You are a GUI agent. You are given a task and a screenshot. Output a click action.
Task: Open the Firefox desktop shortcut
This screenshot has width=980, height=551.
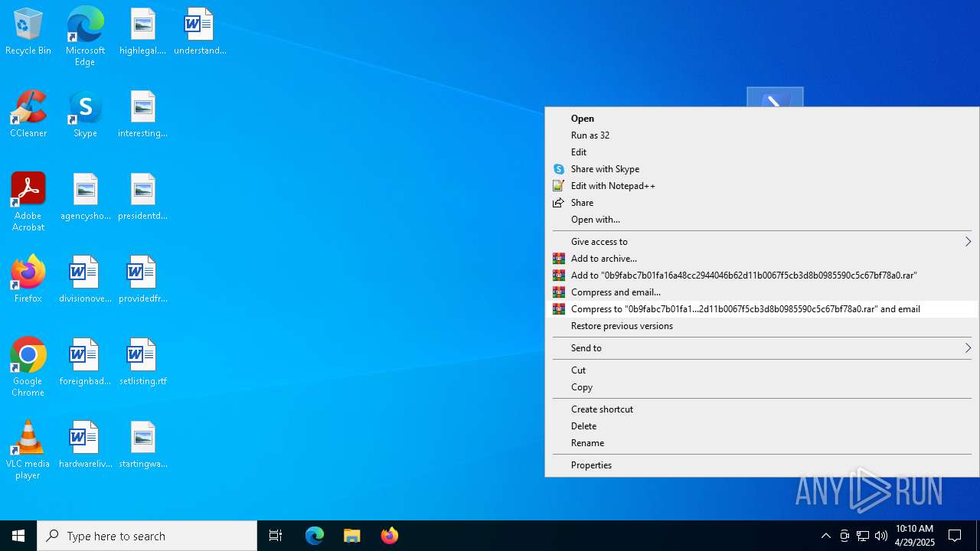(x=28, y=280)
